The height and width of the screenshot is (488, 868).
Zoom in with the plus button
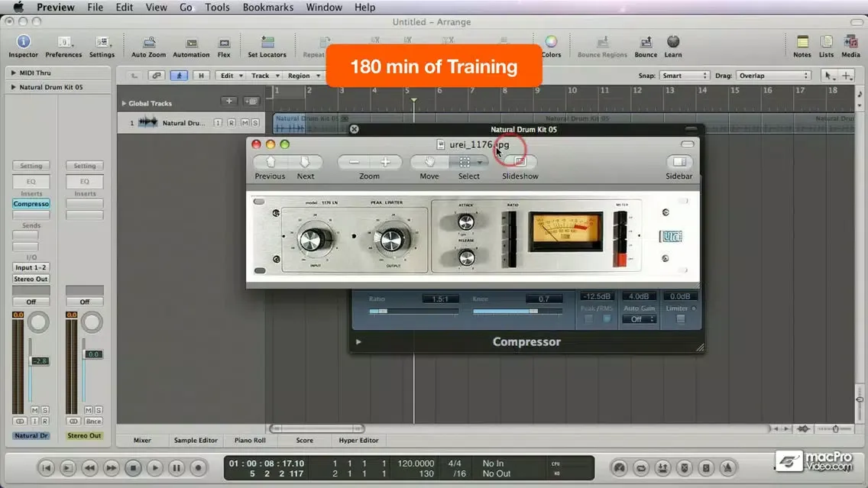[x=386, y=162]
